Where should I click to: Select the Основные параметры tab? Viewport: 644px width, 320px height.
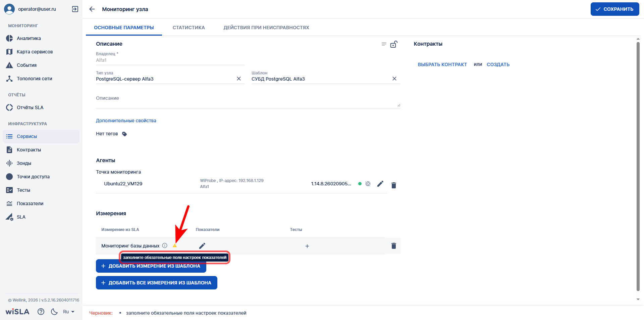[x=124, y=28]
